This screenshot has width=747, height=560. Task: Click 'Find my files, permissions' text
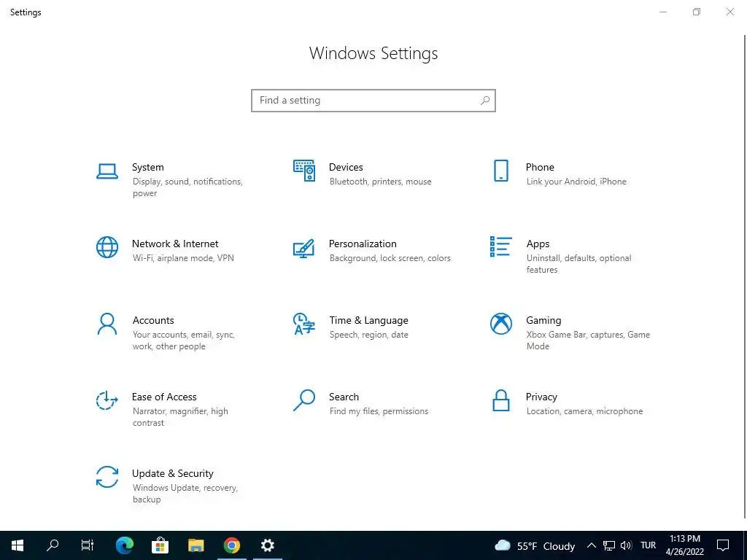click(379, 411)
